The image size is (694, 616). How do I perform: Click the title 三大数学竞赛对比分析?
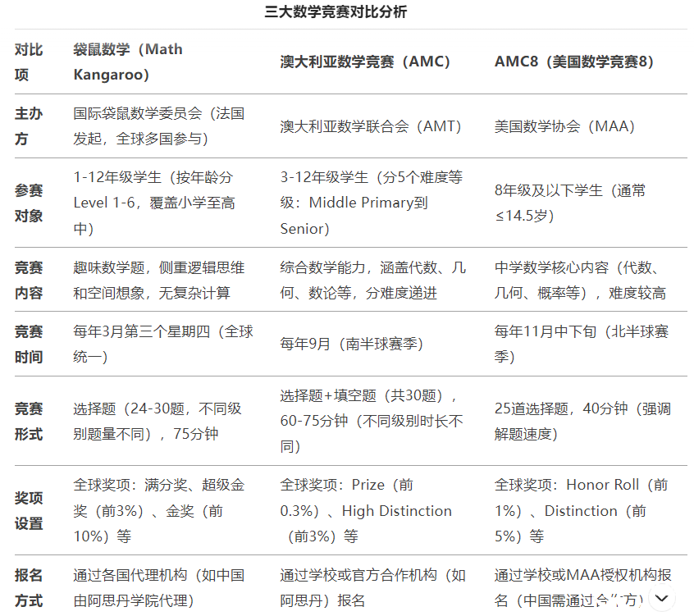(336, 11)
